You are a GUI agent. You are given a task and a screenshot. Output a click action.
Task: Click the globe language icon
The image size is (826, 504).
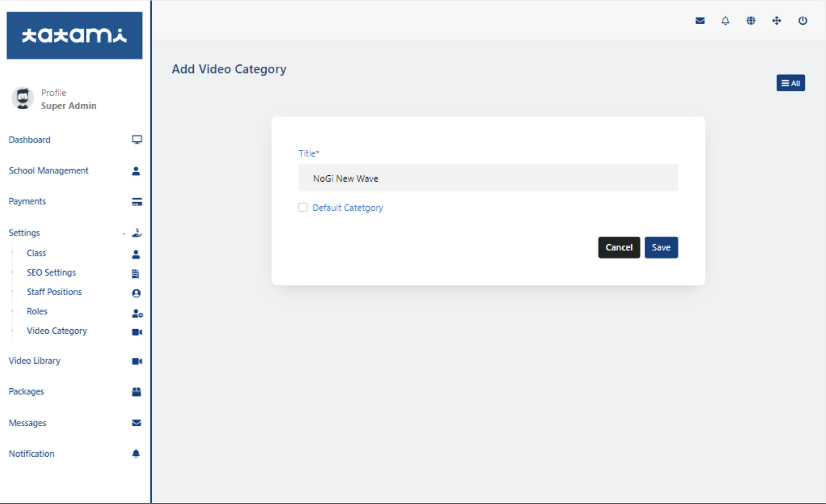[751, 21]
